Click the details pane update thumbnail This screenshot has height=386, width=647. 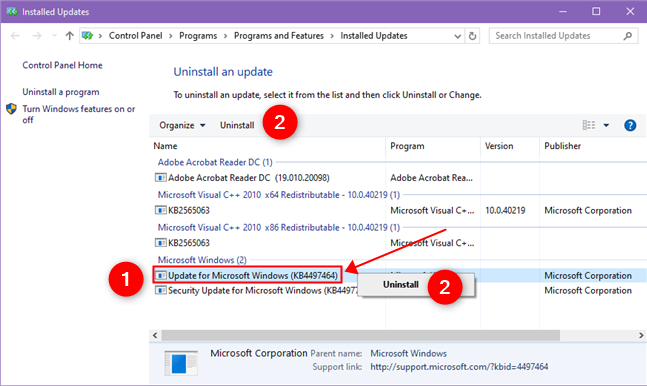[x=181, y=363]
